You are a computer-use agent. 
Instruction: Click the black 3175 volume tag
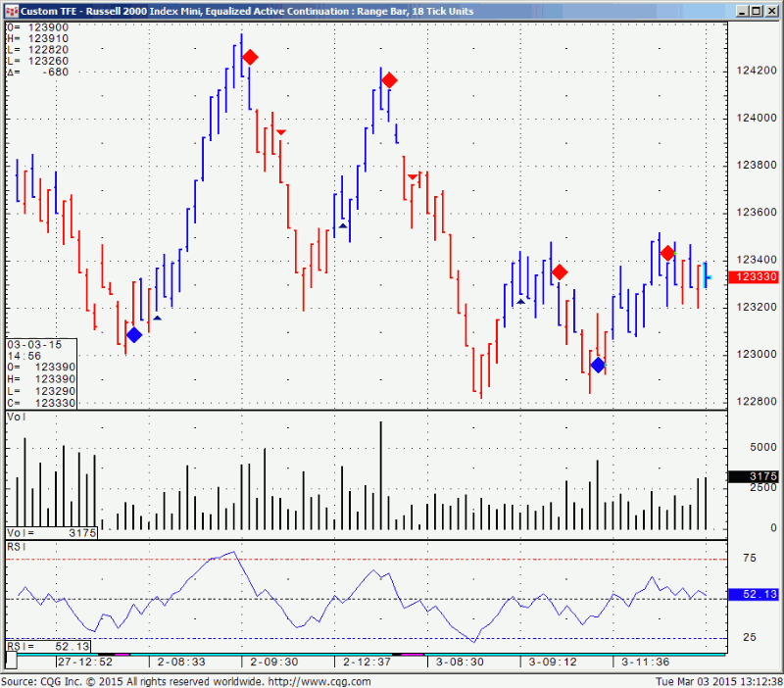(x=753, y=476)
